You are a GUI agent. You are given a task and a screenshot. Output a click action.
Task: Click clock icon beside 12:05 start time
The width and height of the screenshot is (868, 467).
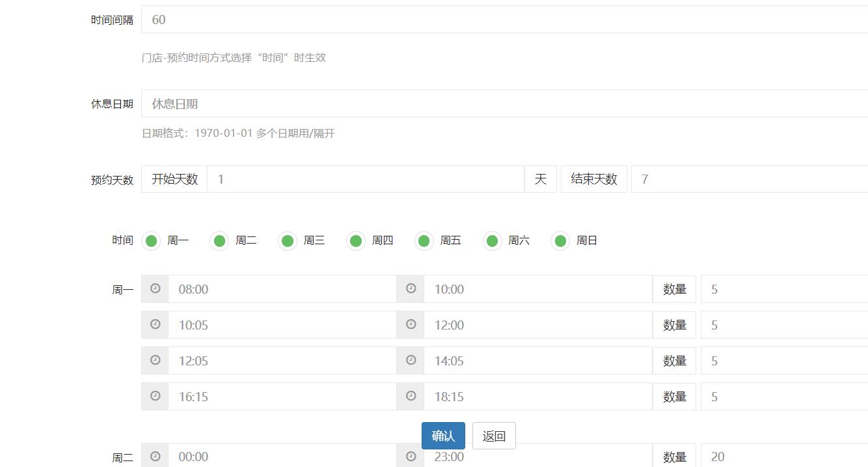[x=155, y=360]
